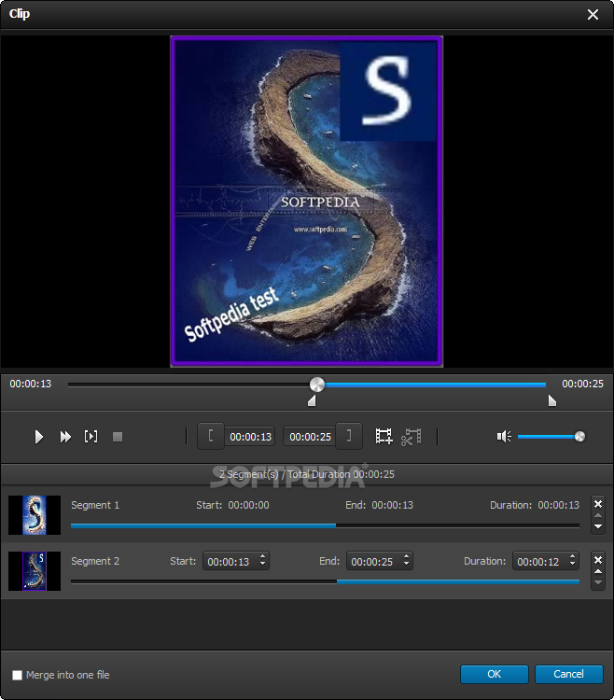Screen dimensions: 614x700
Task: Click Segment 1 Start value 00:00:00
Action: pyautogui.click(x=248, y=505)
